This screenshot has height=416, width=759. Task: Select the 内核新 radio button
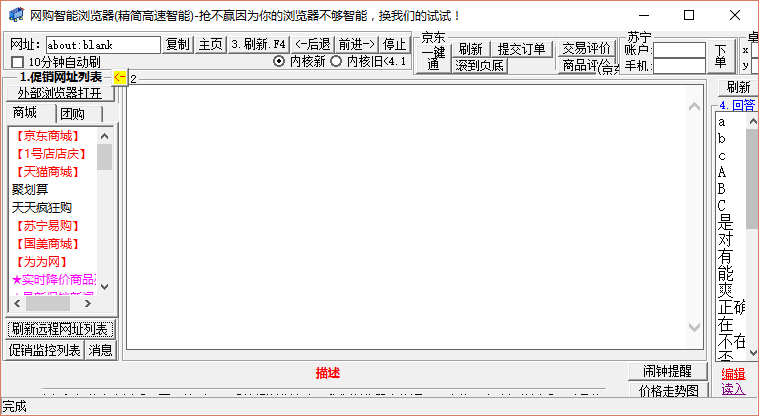pos(279,62)
